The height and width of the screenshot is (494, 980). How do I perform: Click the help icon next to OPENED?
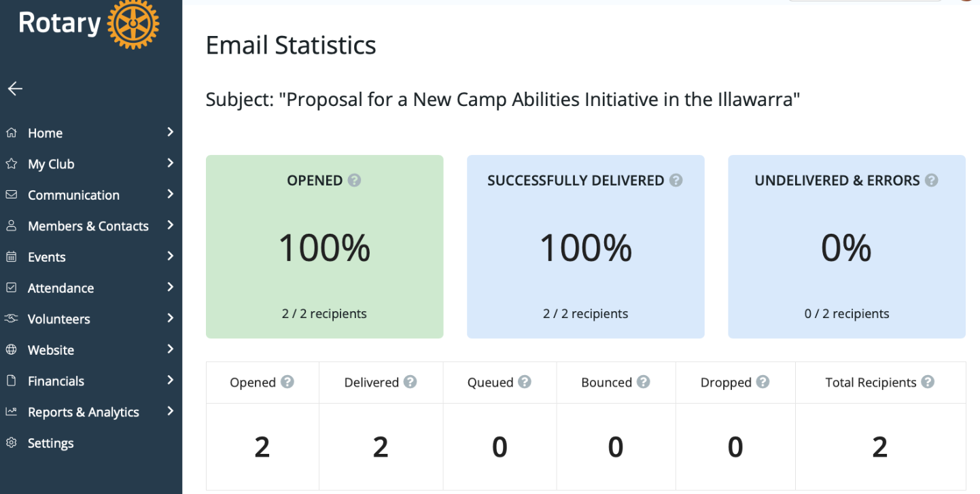coord(354,180)
